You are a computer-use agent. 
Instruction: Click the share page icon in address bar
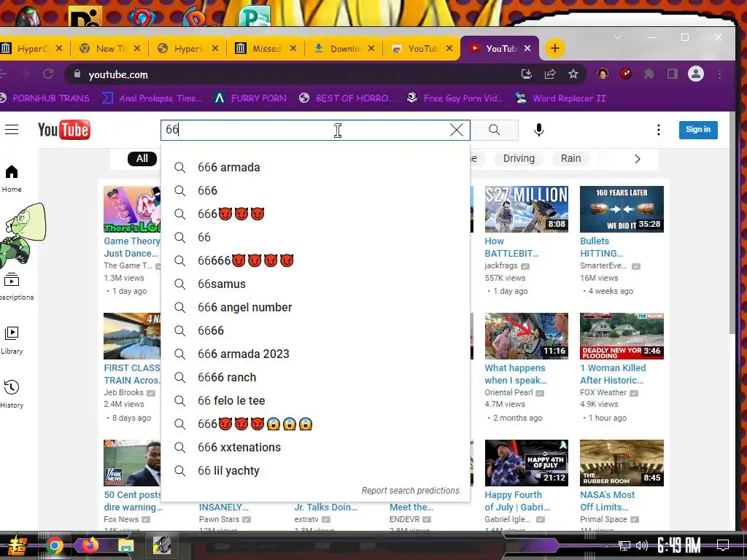(x=550, y=74)
